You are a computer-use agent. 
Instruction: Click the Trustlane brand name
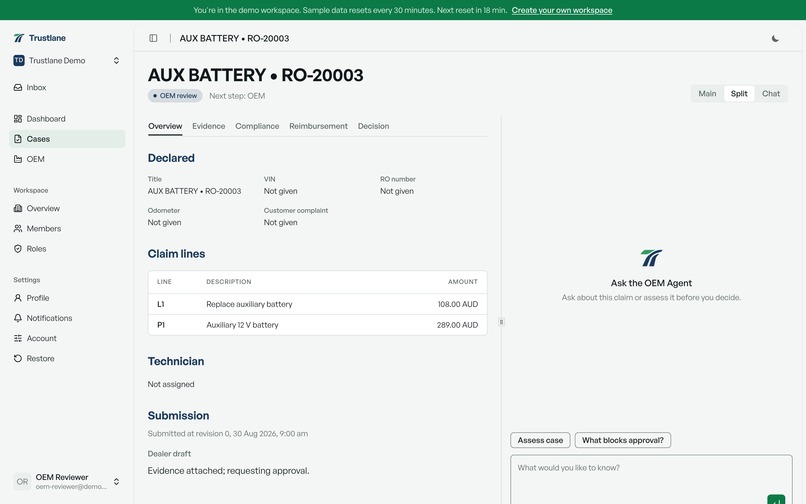point(47,38)
